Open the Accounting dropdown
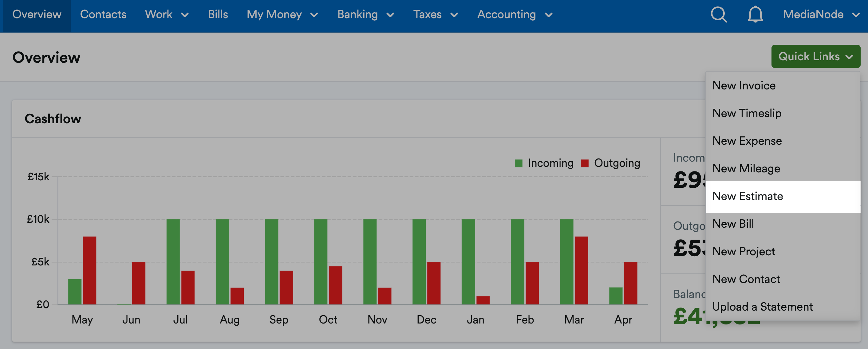868x349 pixels. (515, 14)
